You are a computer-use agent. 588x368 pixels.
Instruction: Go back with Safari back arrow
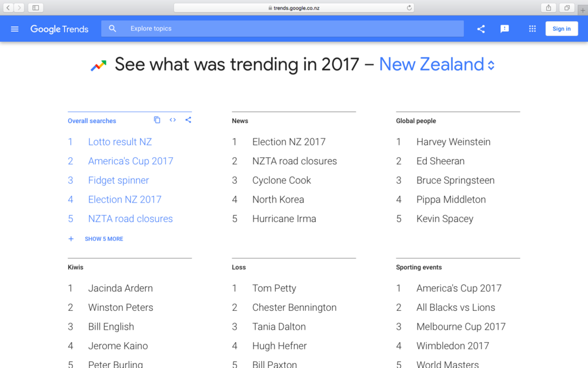point(9,8)
